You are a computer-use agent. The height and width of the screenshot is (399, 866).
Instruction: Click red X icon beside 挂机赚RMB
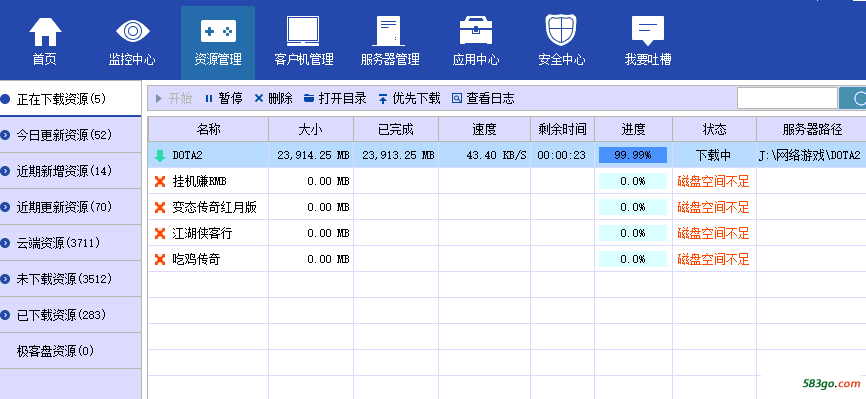[x=160, y=181]
